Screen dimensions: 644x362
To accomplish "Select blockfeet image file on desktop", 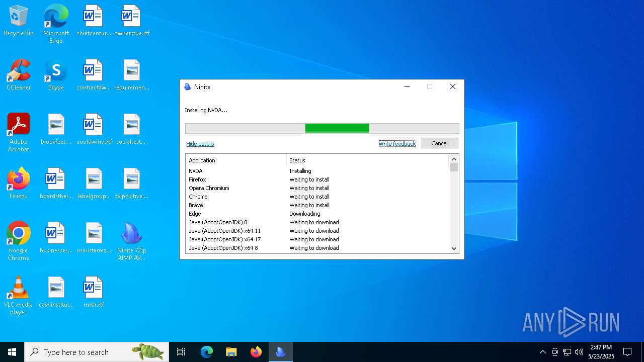I will pos(56,130).
